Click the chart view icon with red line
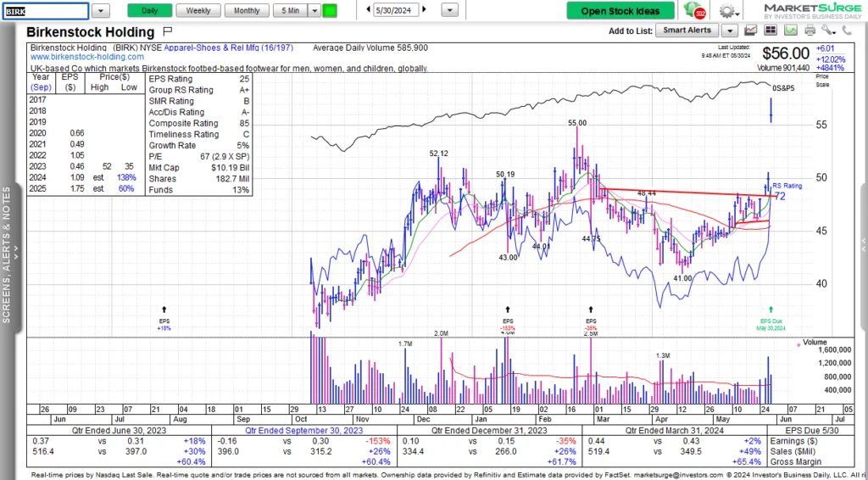Viewport: 868px width, 480px height. click(748, 31)
